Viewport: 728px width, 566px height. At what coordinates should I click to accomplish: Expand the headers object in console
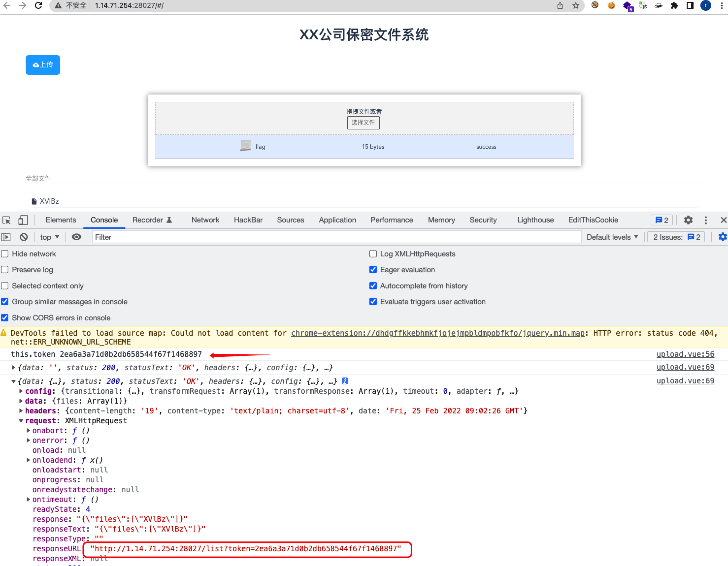coord(21,411)
